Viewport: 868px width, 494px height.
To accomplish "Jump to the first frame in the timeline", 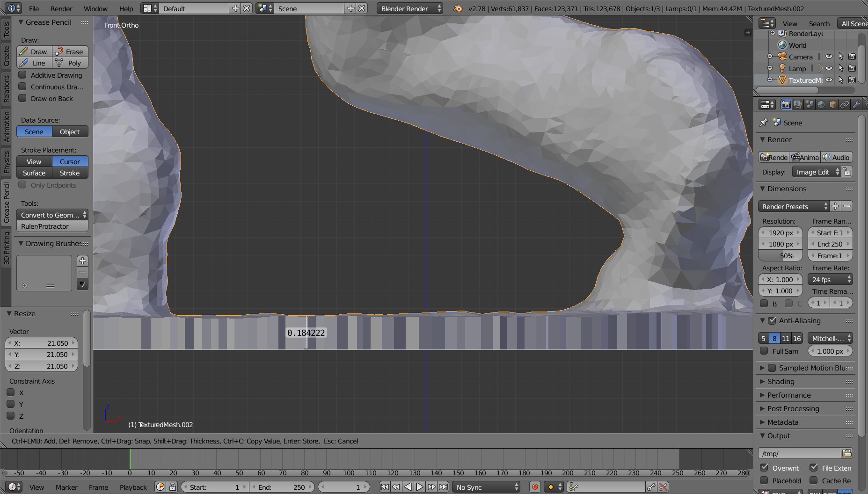I will coord(384,487).
